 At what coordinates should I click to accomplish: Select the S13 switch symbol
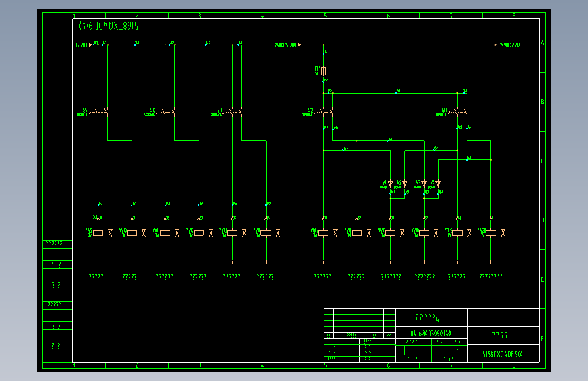click(458, 112)
